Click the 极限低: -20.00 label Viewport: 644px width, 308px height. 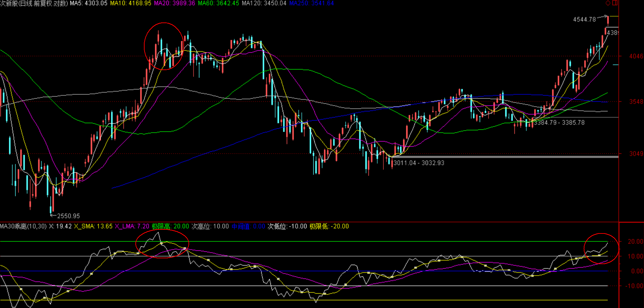[329, 226]
